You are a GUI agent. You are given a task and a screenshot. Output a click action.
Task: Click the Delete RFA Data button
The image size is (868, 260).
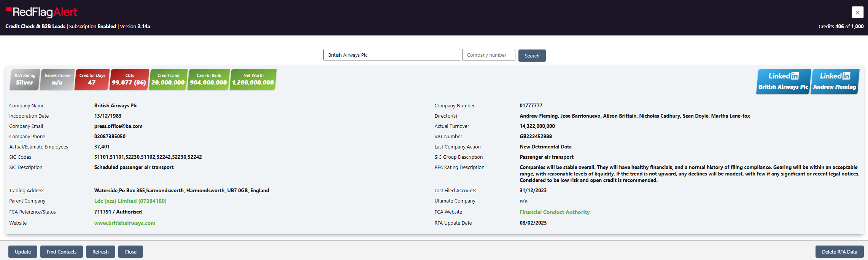839,252
